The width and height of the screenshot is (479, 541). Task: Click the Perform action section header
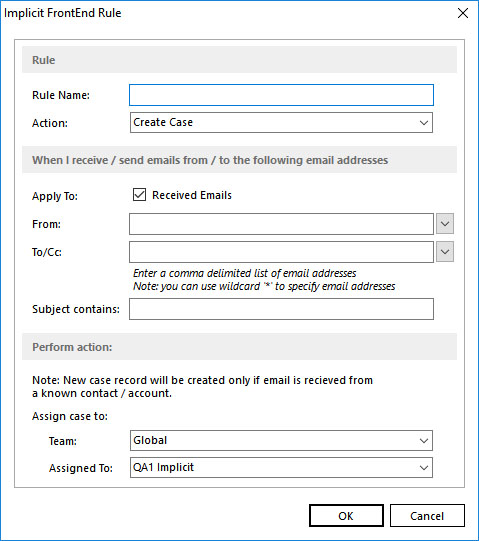pos(240,347)
